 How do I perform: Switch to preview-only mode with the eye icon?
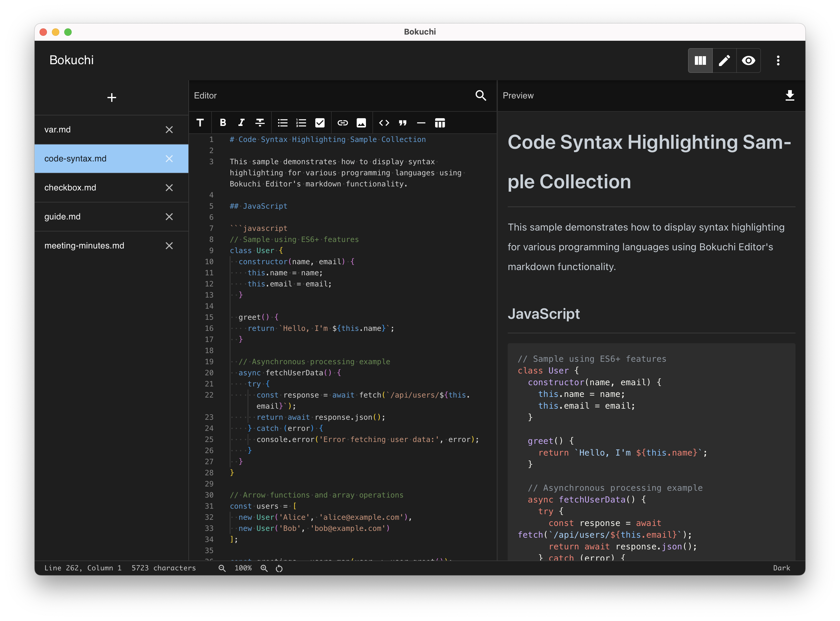[x=748, y=60]
